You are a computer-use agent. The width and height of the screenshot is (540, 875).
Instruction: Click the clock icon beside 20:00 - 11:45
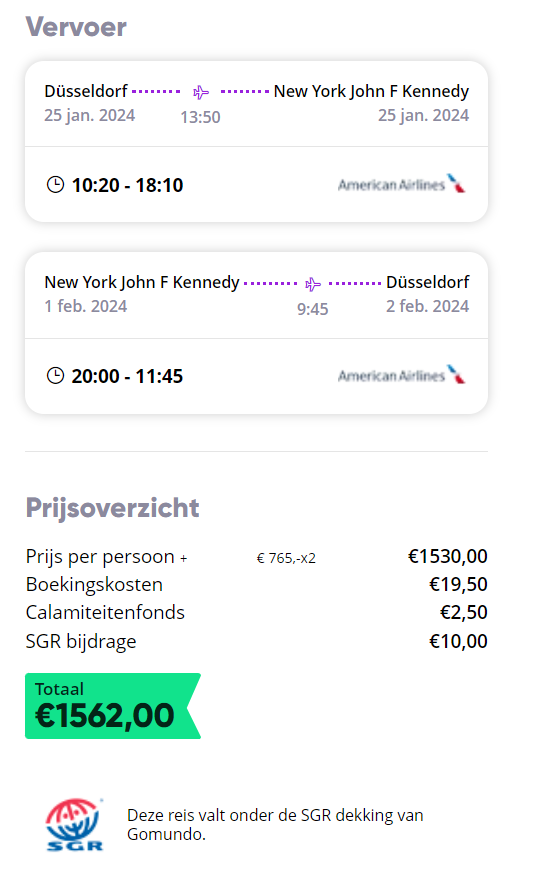click(55, 376)
